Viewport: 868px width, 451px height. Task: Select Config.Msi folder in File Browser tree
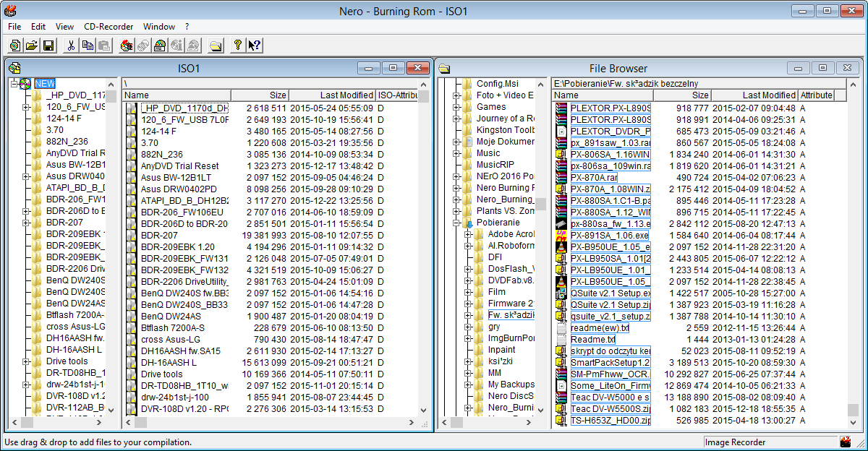tap(498, 84)
